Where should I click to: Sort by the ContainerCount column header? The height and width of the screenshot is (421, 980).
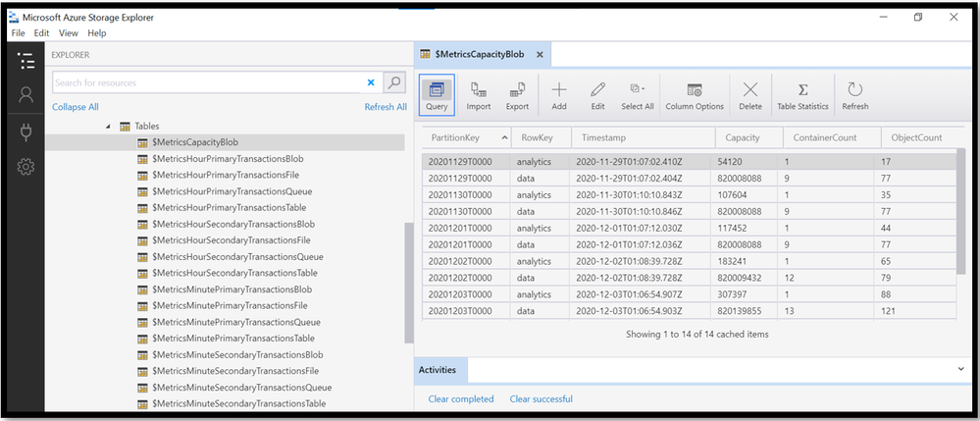tap(832, 137)
